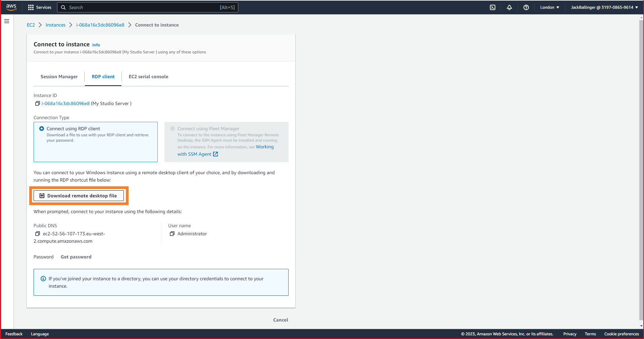Click the 'Connect to instance' breadcrumb text
This screenshot has width=644, height=339.
point(157,25)
